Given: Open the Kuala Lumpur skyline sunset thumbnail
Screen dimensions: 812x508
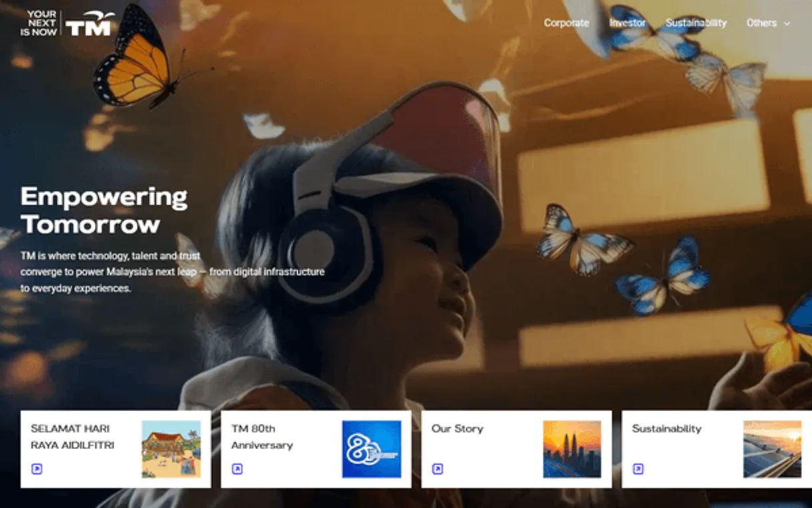Looking at the screenshot, I should pyautogui.click(x=572, y=449).
